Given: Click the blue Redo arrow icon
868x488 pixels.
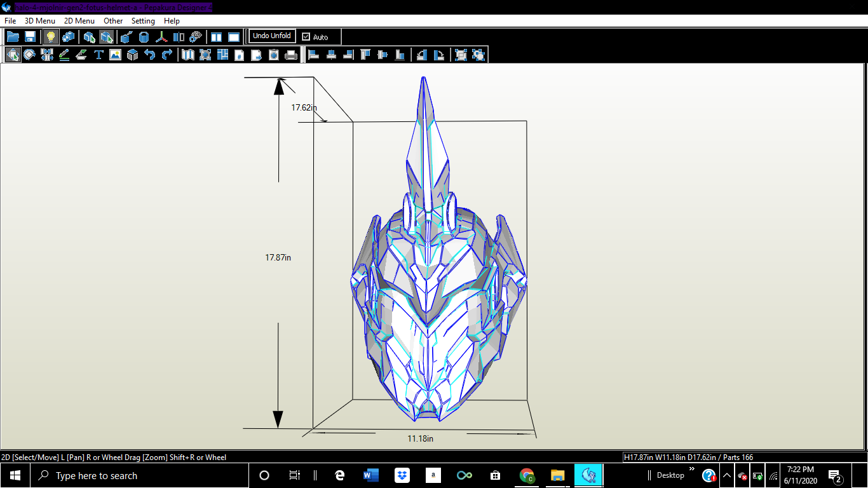Looking at the screenshot, I should point(166,55).
